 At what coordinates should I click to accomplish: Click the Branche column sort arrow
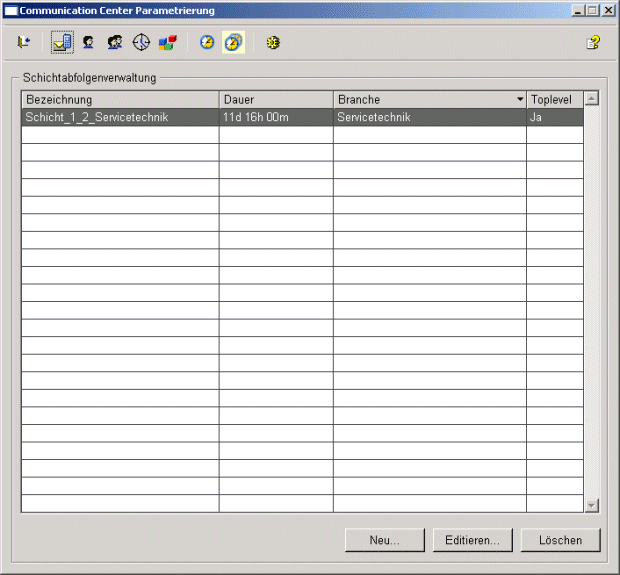[x=519, y=100]
